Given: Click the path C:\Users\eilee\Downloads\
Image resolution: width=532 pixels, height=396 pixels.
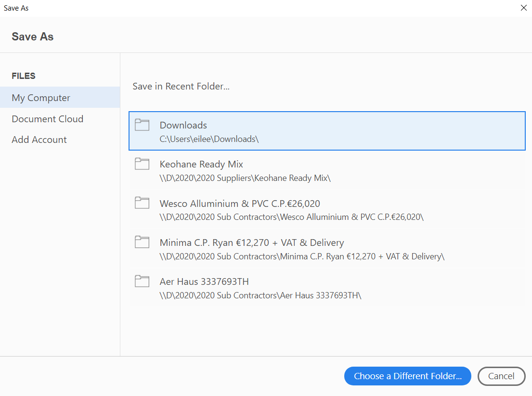Looking at the screenshot, I should (209, 139).
